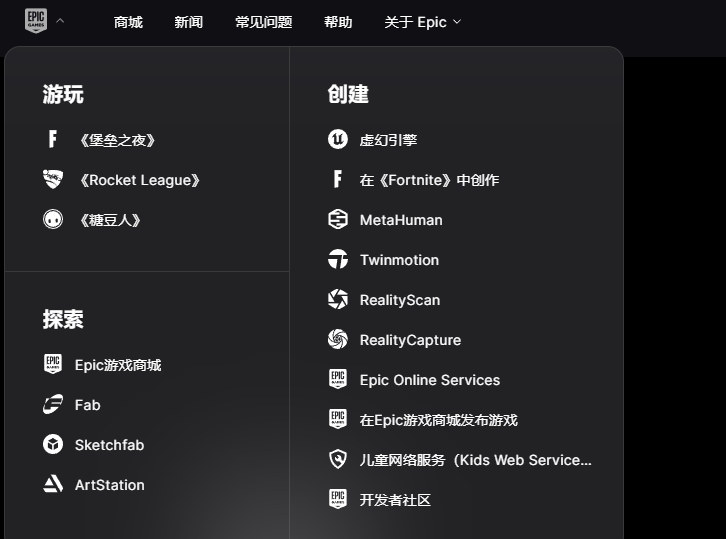Go to the 新闻 news page
The width and height of the screenshot is (726, 539).
pos(188,22)
